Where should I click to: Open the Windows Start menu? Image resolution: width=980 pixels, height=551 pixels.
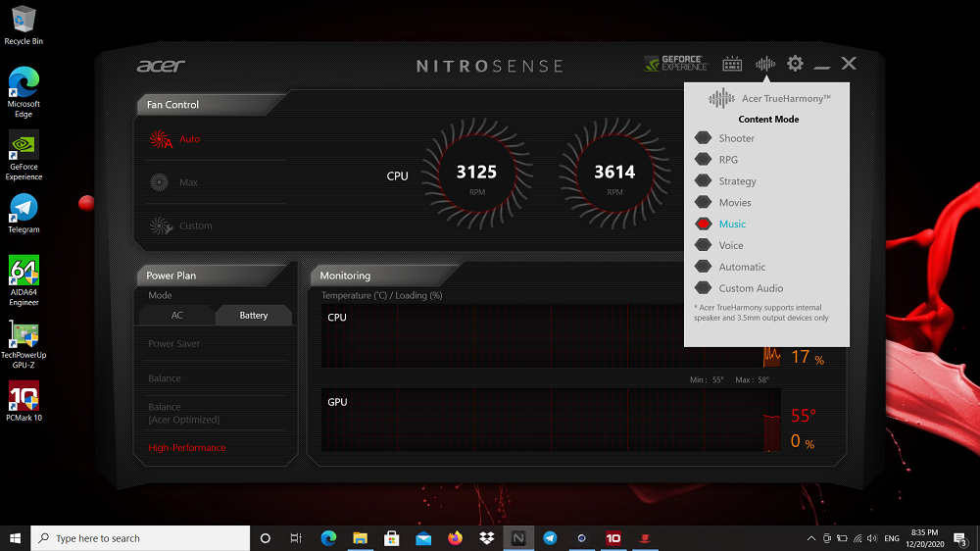coord(15,538)
